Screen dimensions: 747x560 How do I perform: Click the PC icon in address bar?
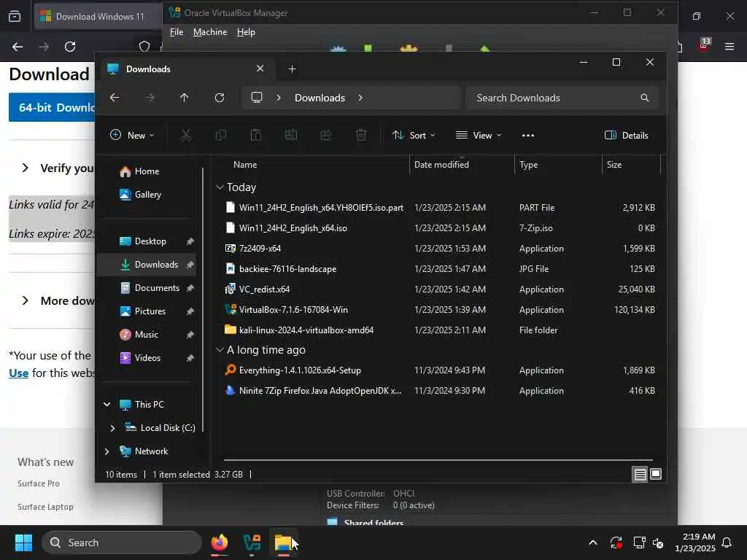click(257, 98)
